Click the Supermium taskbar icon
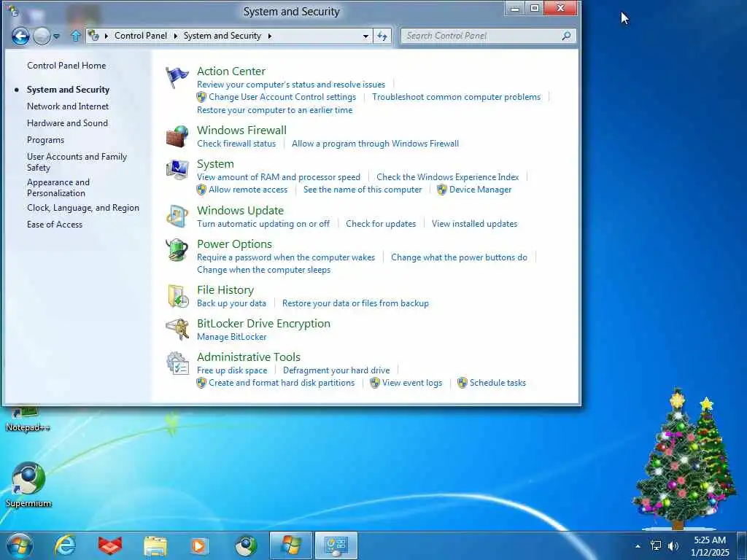Viewport: 747px width, 560px height. pos(246,545)
